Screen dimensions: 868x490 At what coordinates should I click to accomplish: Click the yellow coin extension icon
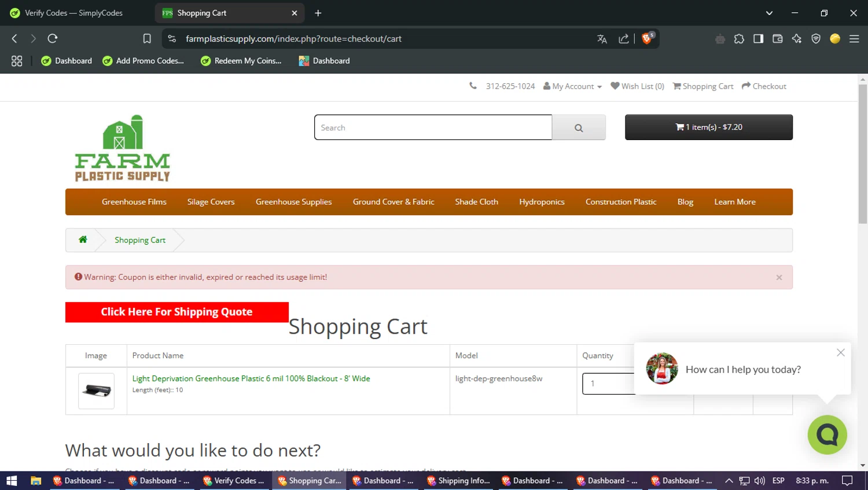[x=835, y=39]
